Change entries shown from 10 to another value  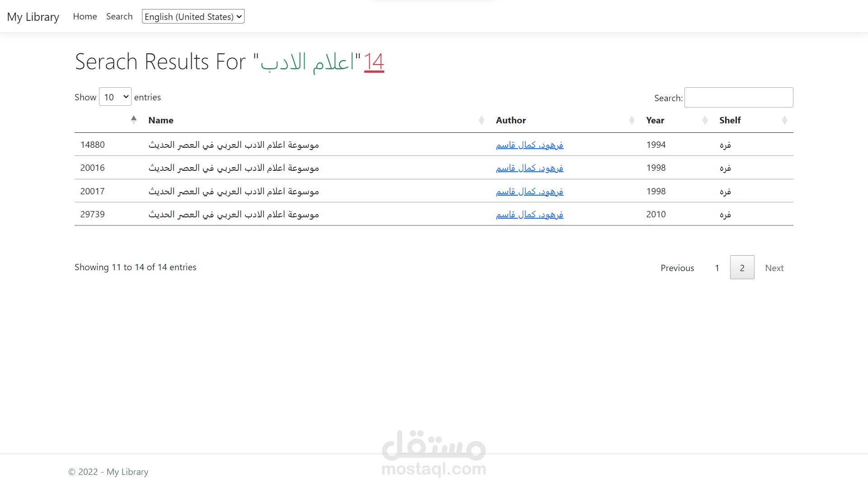[x=115, y=97]
